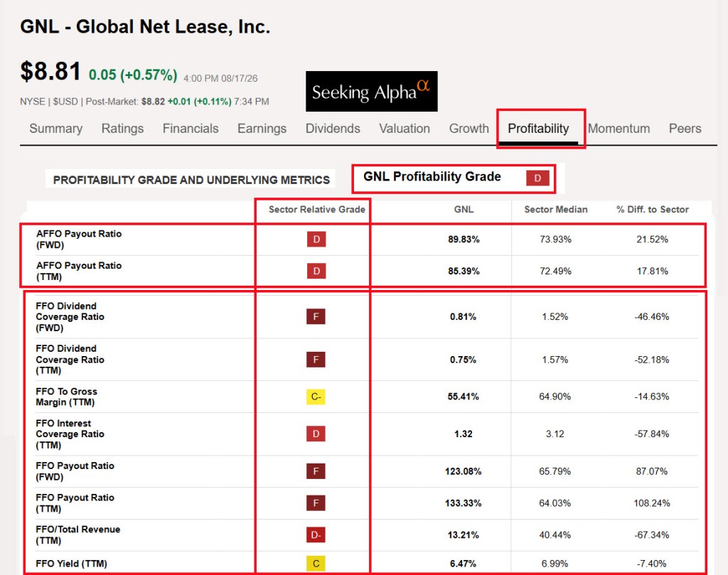
Task: Click the GNL value 89.83%
Action: [464, 240]
